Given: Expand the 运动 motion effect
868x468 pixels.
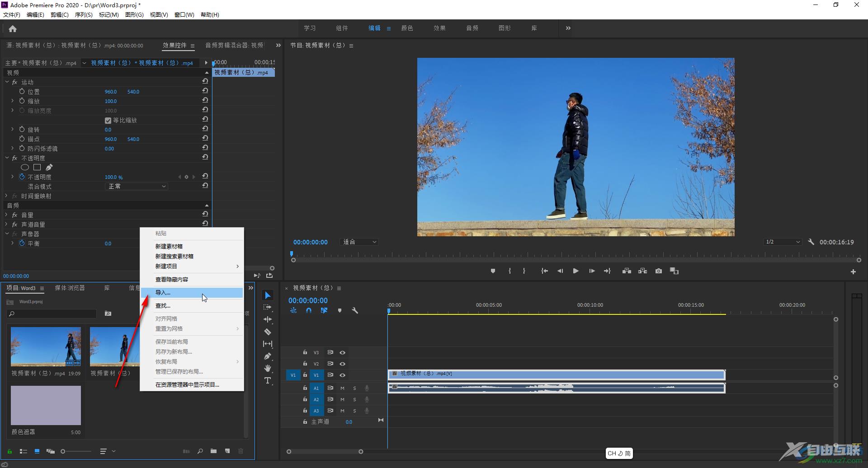Looking at the screenshot, I should pyautogui.click(x=7, y=82).
